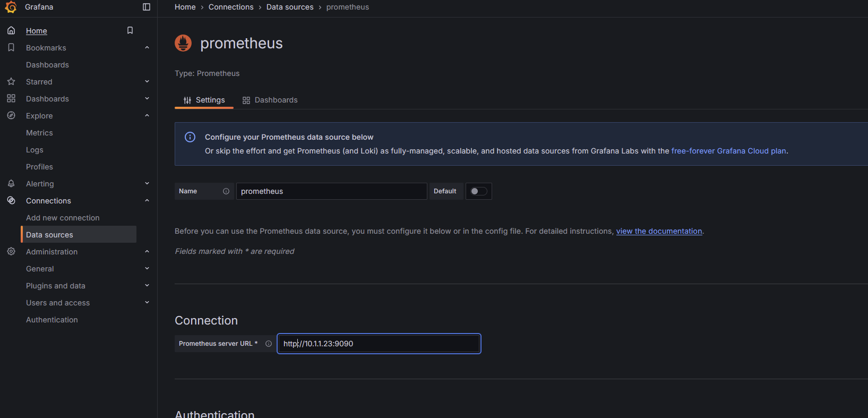Click the info icon beside Prometheus server URL
The height and width of the screenshot is (418, 868).
click(x=269, y=344)
